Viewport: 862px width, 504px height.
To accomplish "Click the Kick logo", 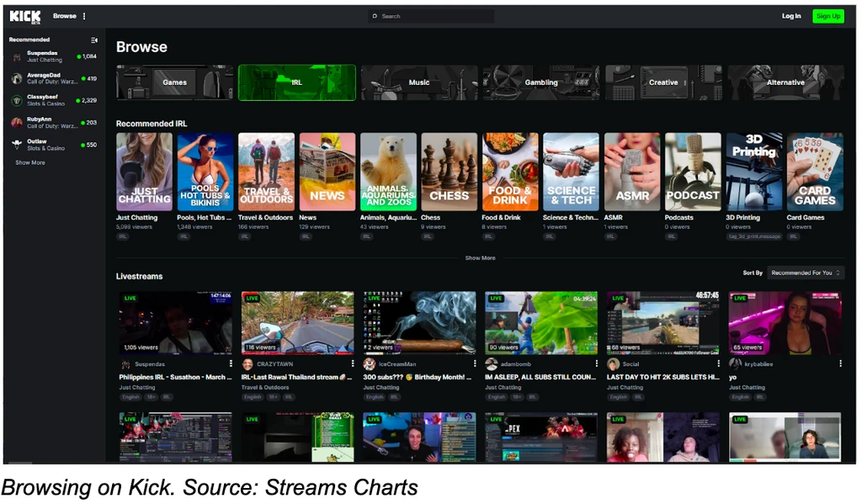I will pyautogui.click(x=25, y=16).
